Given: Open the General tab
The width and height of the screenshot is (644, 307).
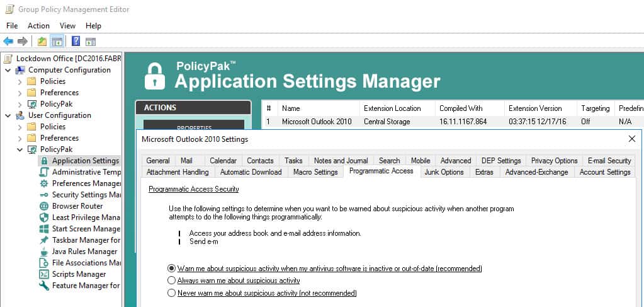Looking at the screenshot, I should click(x=158, y=161).
